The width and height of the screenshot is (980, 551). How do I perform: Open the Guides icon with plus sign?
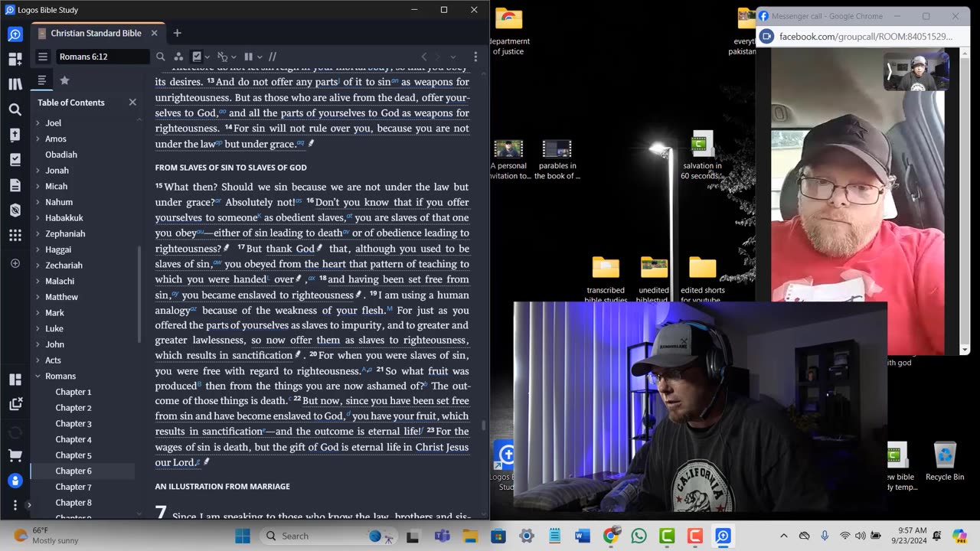pos(15,135)
